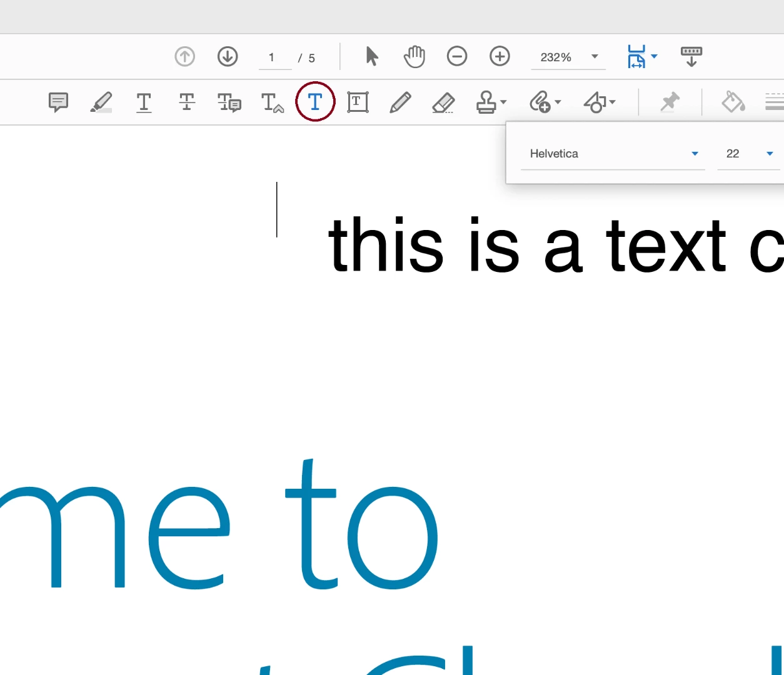
Task: Click the Stamp tool icon
Action: 486,102
